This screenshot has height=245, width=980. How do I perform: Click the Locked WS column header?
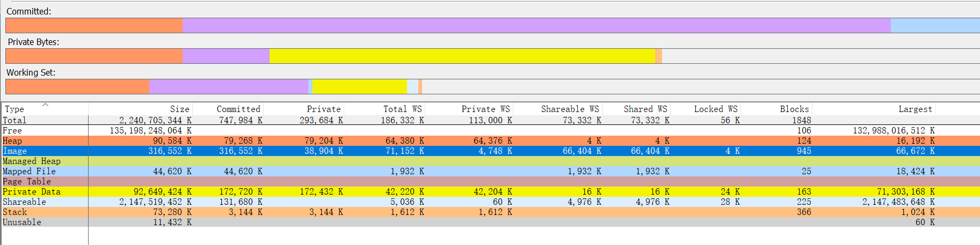click(706, 109)
